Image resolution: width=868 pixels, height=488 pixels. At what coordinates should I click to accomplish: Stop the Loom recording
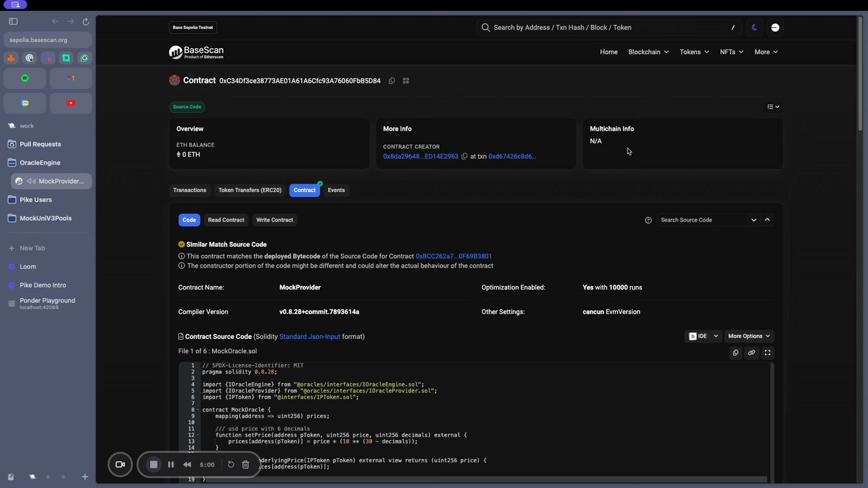point(154,464)
